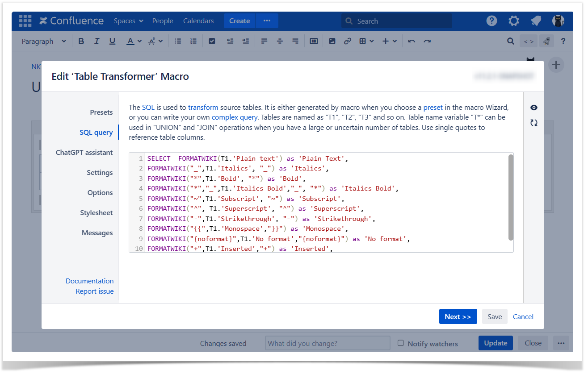Click the undo arrow in editor toolbar
588x374 pixels.
point(412,41)
